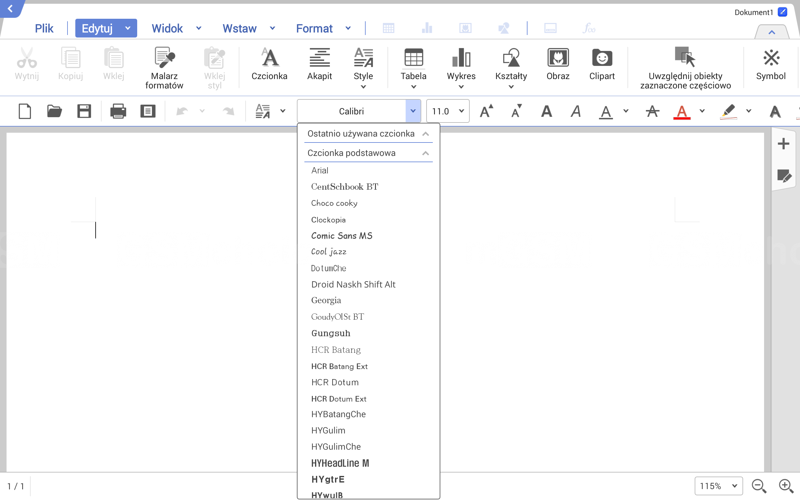This screenshot has height=500, width=800.
Task: Click the print icon in the toolbar
Action: (x=118, y=111)
